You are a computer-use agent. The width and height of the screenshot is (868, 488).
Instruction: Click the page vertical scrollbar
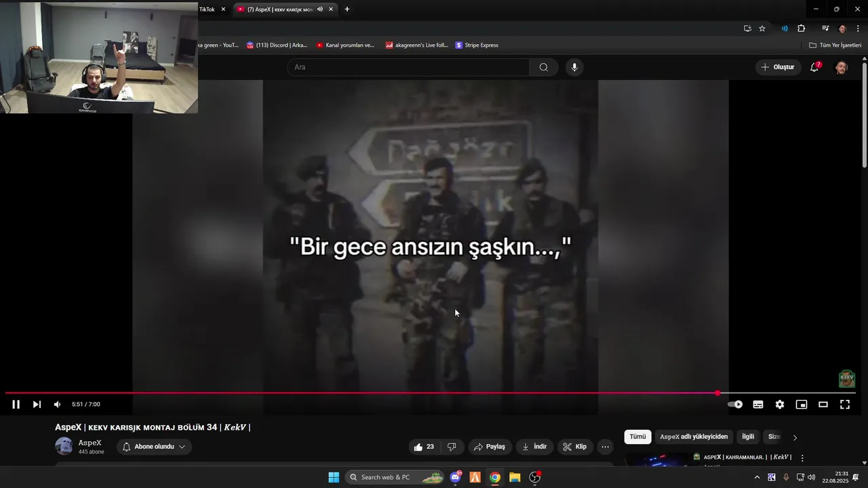coord(864,115)
